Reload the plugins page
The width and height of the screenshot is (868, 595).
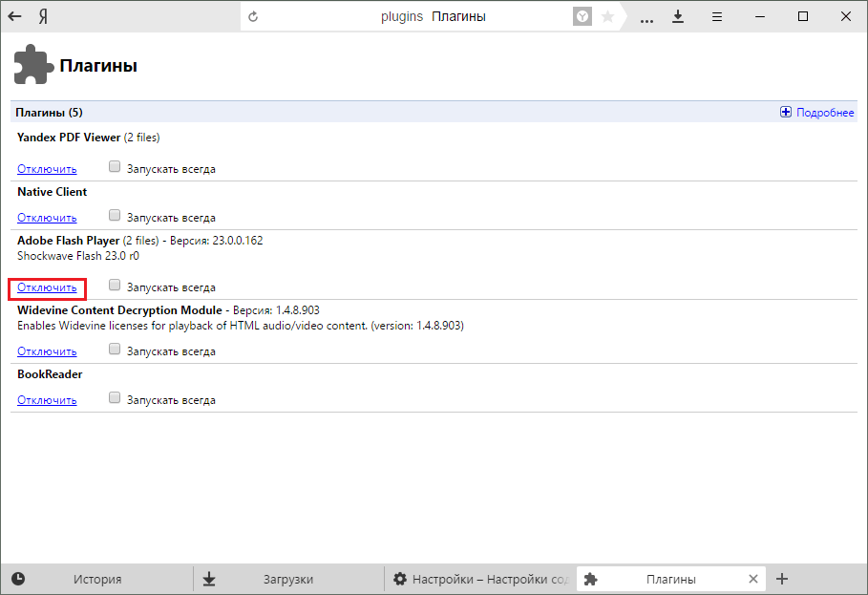click(253, 16)
